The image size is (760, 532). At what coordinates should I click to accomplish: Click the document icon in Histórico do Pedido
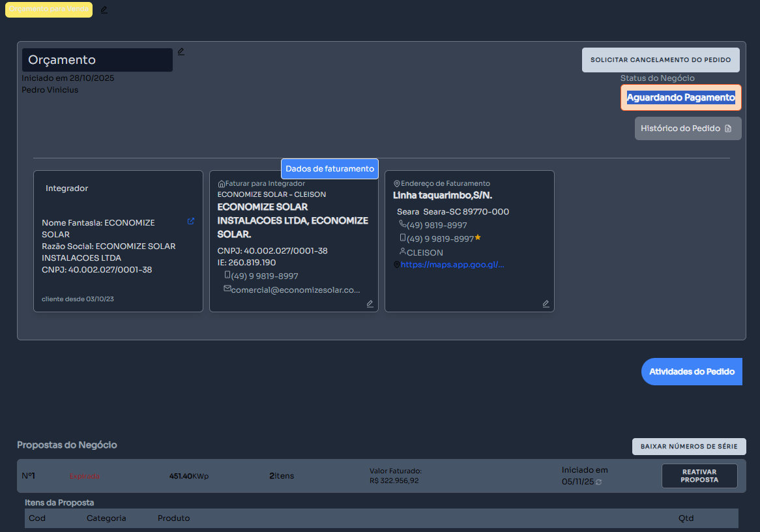coord(729,128)
